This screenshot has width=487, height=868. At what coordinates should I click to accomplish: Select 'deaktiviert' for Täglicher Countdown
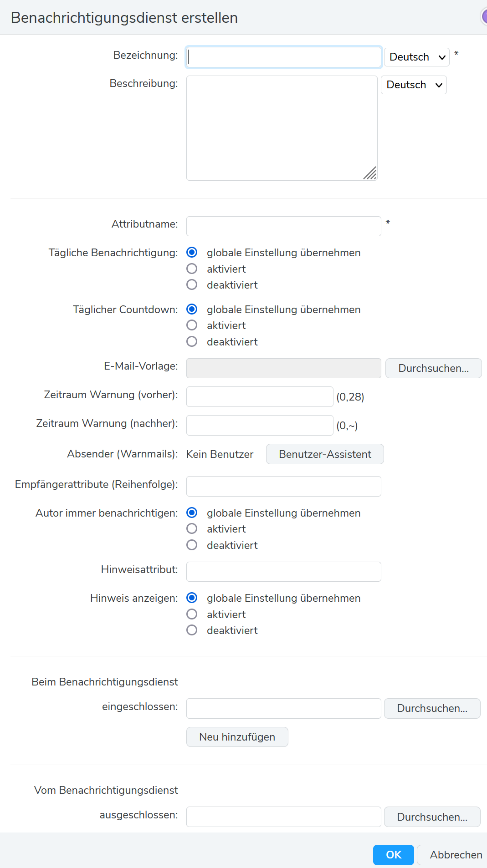click(x=192, y=341)
